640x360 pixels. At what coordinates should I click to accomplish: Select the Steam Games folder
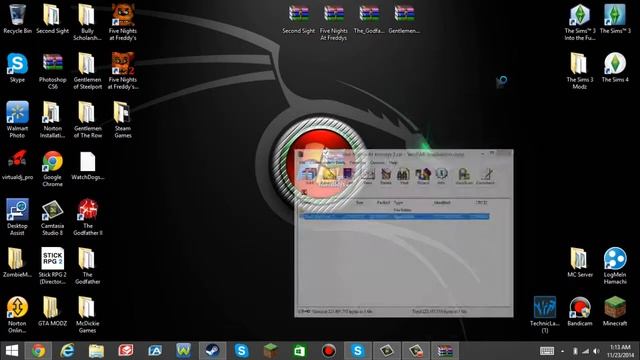coord(123,120)
